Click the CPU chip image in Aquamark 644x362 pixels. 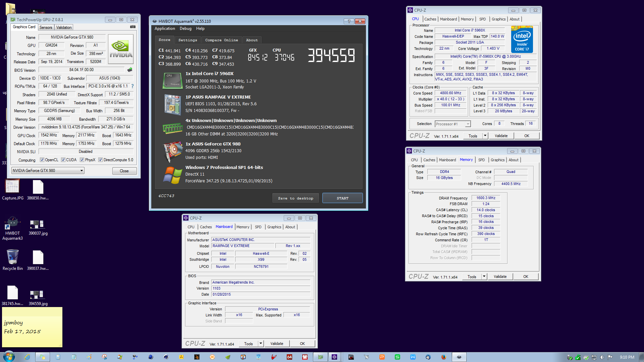pos(172,81)
